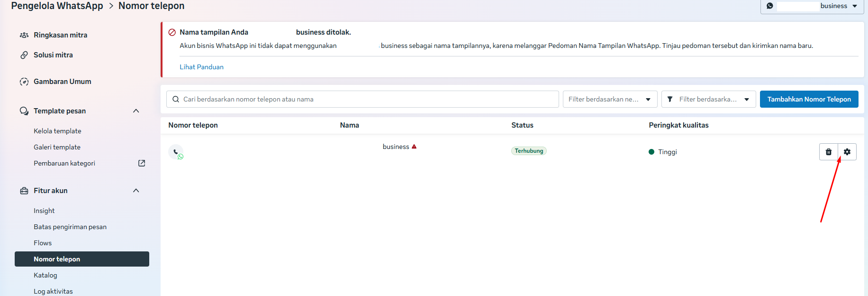Viewport: 868px width, 296px height.
Task: Click the Solusi mitra link icon
Action: 24,55
